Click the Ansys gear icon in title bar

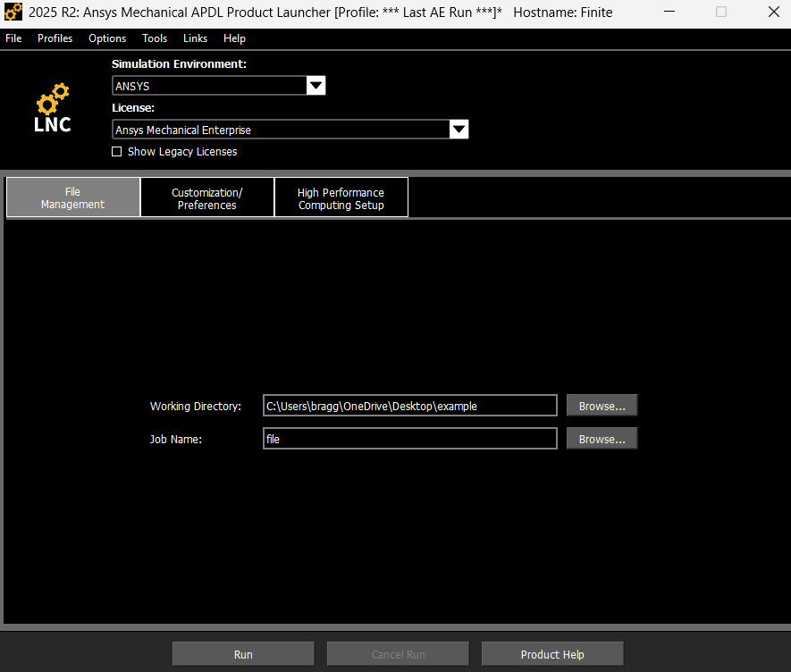pyautogui.click(x=13, y=13)
